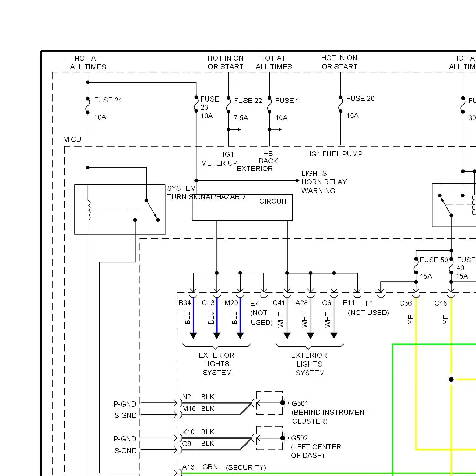Click connector label B34
The width and height of the screenshot is (476, 476).
coord(185,303)
